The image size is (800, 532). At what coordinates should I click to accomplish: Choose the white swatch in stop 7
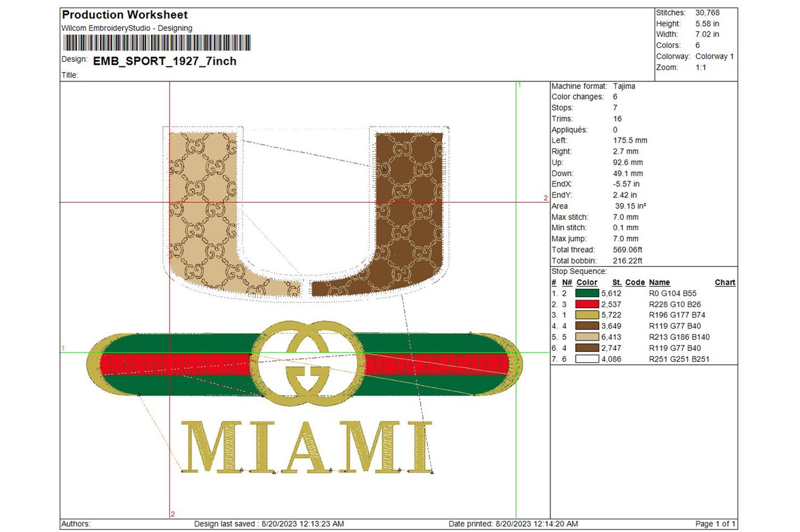pyautogui.click(x=587, y=359)
